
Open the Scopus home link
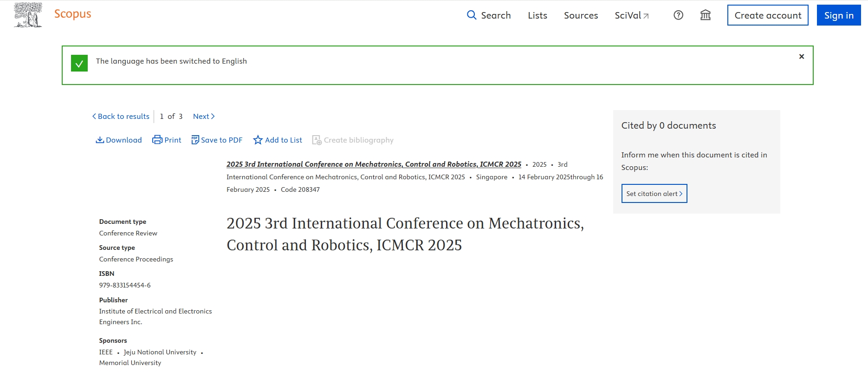pyautogui.click(x=73, y=14)
